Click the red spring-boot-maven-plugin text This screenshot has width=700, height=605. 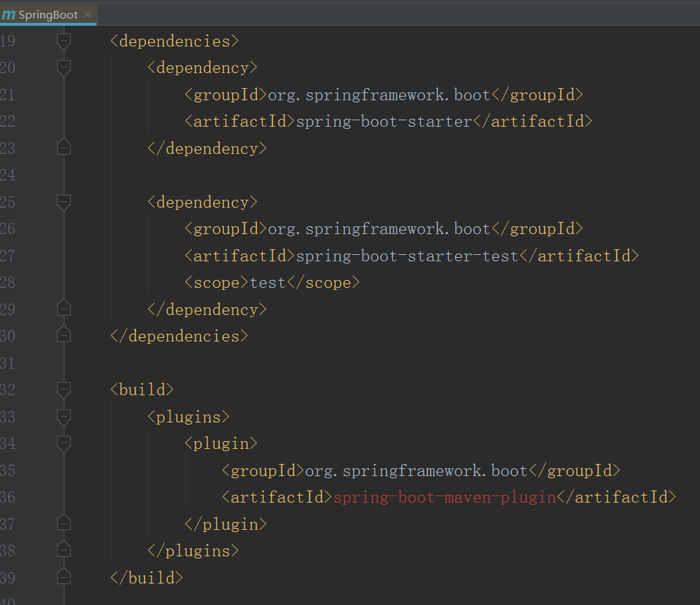click(444, 498)
